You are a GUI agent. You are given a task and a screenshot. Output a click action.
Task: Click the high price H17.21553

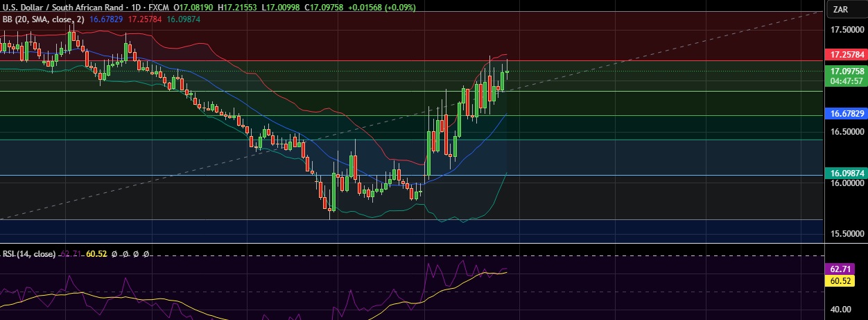[x=236, y=7]
